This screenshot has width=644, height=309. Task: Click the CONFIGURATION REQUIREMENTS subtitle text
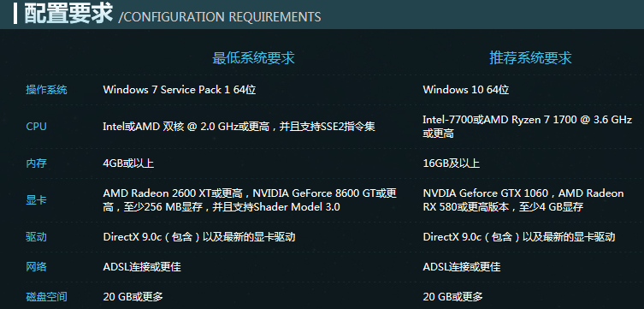point(220,17)
